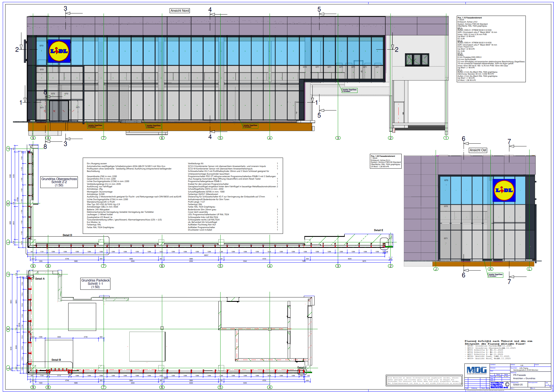Select the "Verkleidungs Kit" heading
This screenshot has height=392, width=554.
point(196,164)
